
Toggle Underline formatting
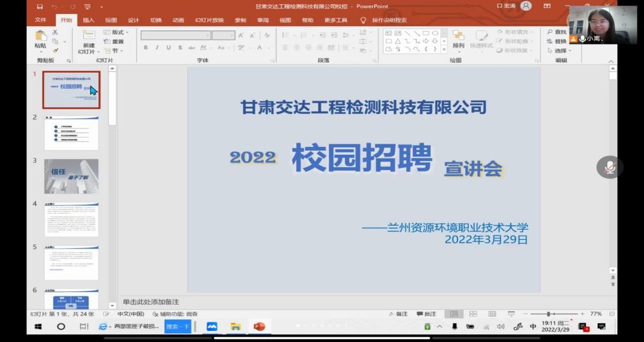(168, 48)
